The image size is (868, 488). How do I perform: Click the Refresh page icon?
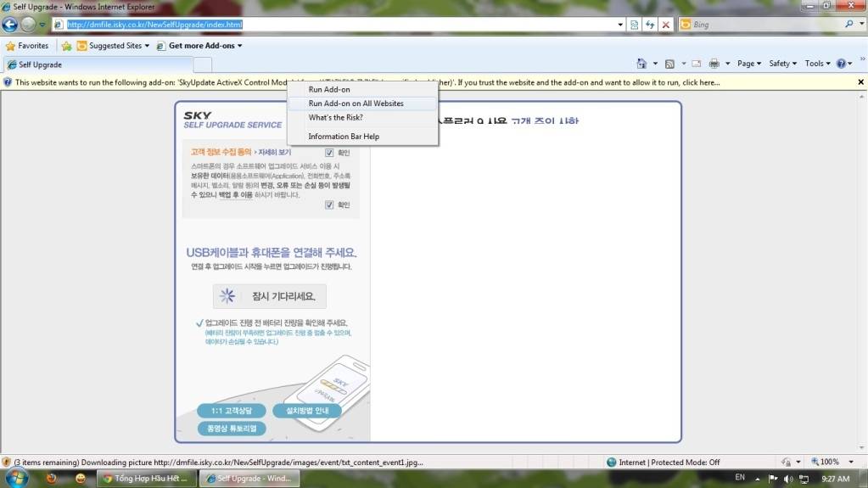[x=650, y=25]
